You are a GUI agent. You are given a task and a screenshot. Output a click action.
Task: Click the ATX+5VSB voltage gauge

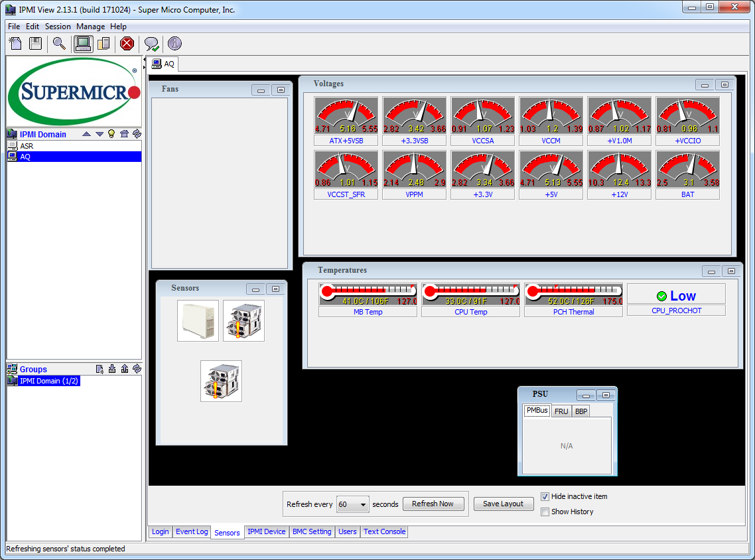click(346, 115)
